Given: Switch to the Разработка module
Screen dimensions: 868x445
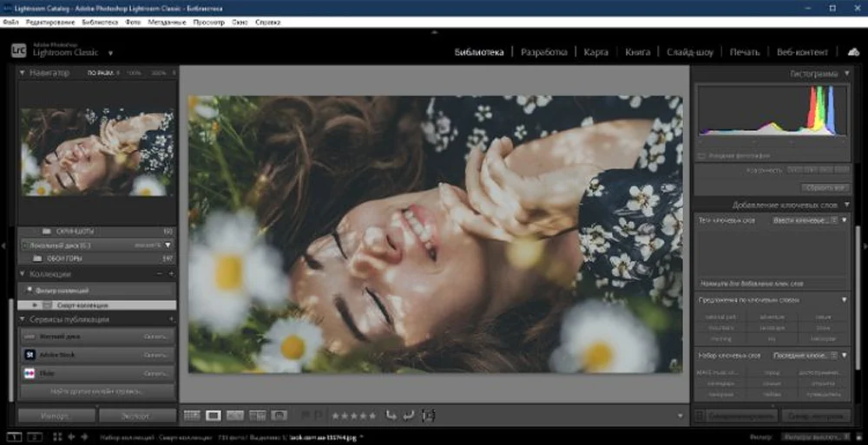Looking at the screenshot, I should coord(543,52).
